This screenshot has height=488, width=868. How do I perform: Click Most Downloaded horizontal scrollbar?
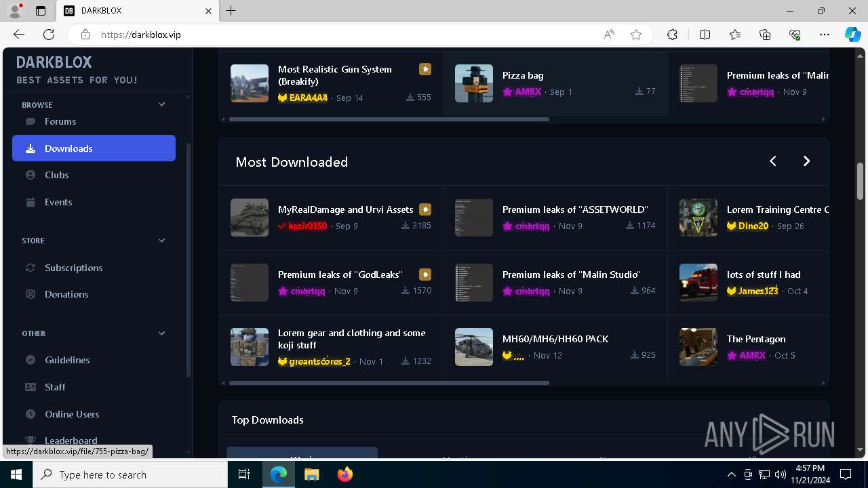[389, 383]
